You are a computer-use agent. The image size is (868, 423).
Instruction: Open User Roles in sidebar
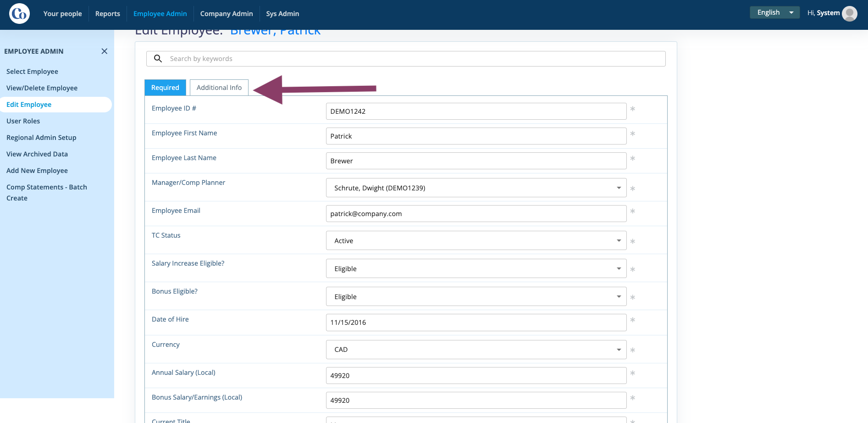[23, 121]
